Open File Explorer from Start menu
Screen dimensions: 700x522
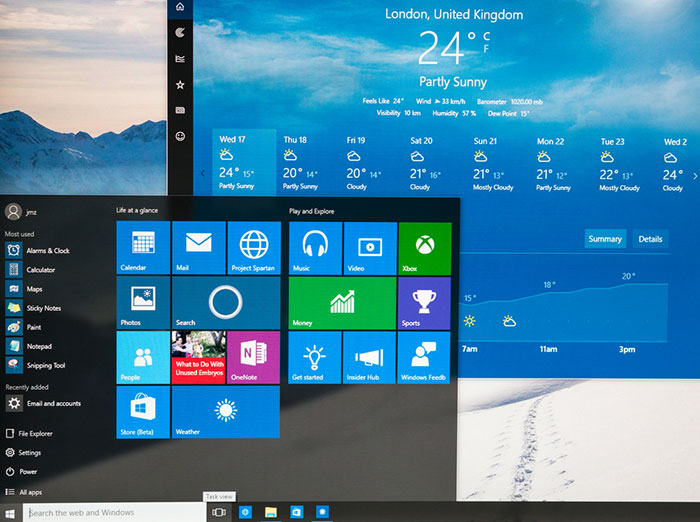tap(35, 433)
